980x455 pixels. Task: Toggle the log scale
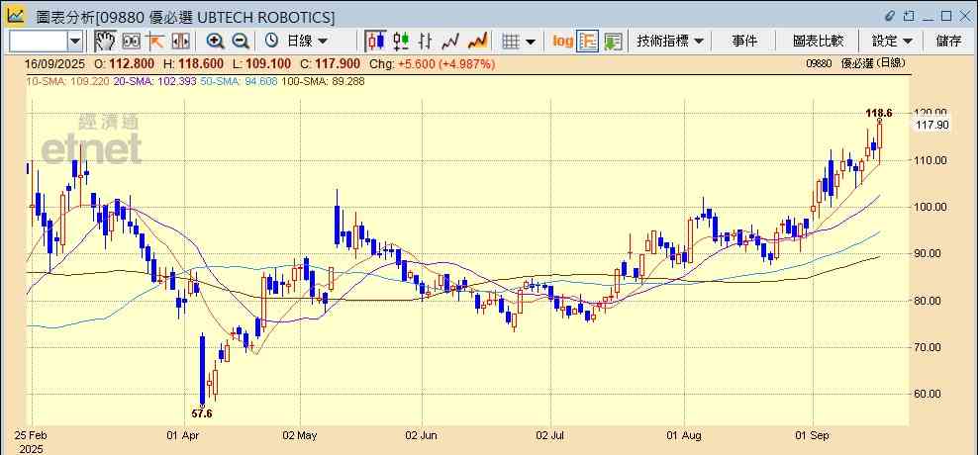tap(562, 42)
